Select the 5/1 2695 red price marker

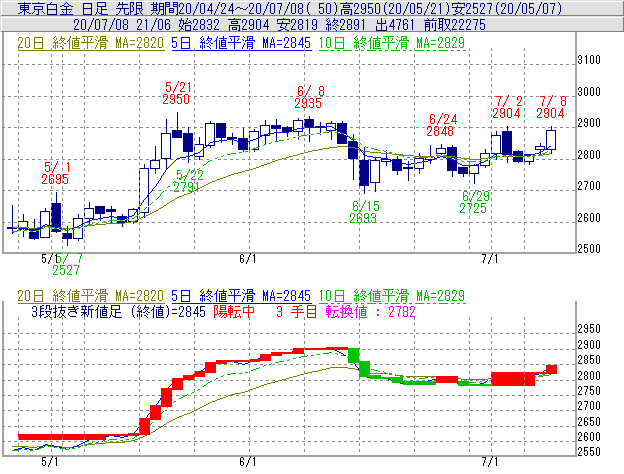point(55,173)
